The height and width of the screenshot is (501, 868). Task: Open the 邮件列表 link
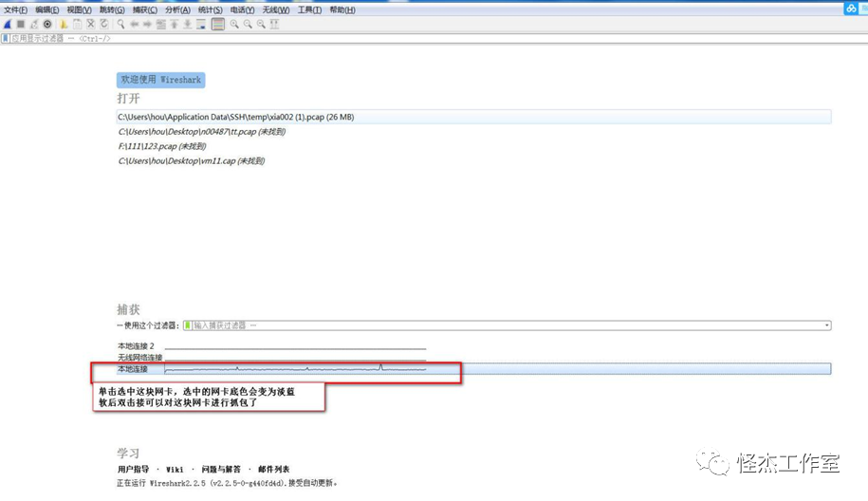click(273, 469)
